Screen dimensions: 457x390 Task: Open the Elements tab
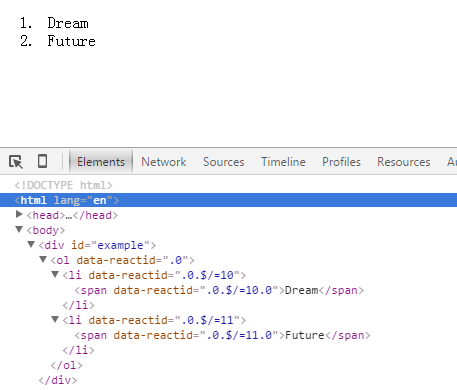pyautogui.click(x=101, y=162)
